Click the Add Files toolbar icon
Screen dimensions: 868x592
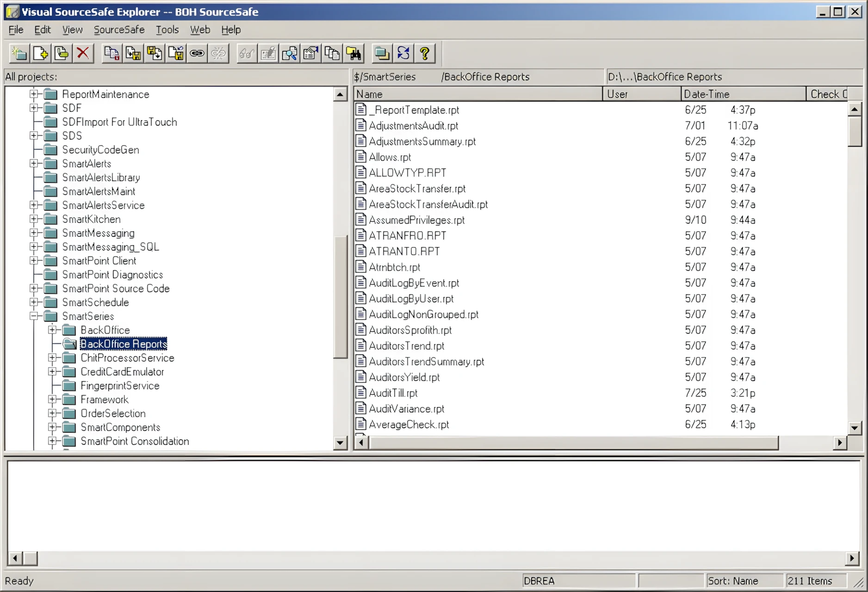click(x=41, y=54)
